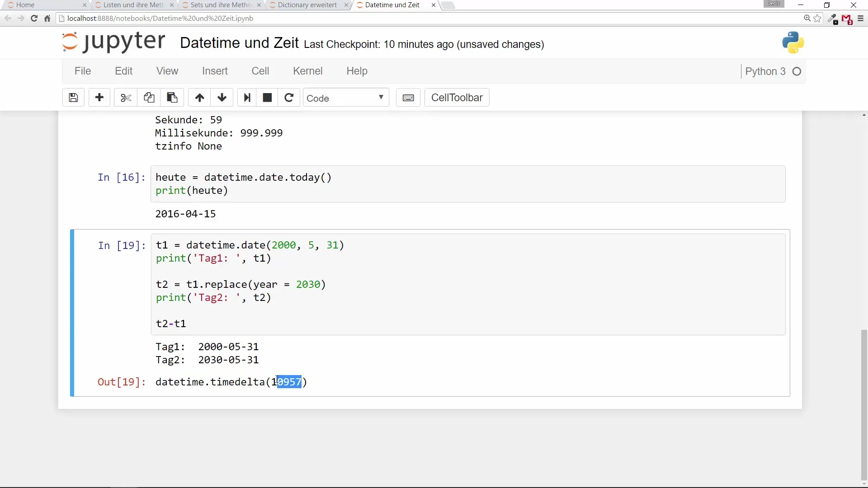Click inside code cell In [16]

pos(468,184)
